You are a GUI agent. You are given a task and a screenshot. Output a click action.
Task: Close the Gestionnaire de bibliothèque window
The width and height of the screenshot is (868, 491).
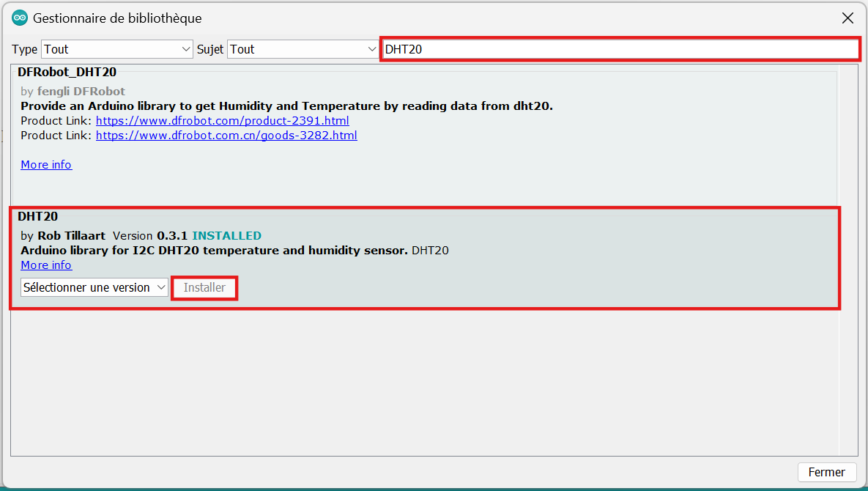pyautogui.click(x=847, y=18)
